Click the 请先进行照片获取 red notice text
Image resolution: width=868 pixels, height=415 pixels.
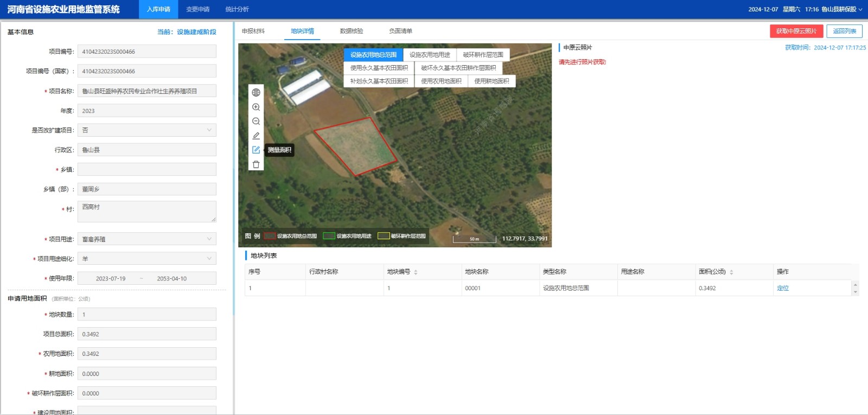(582, 62)
